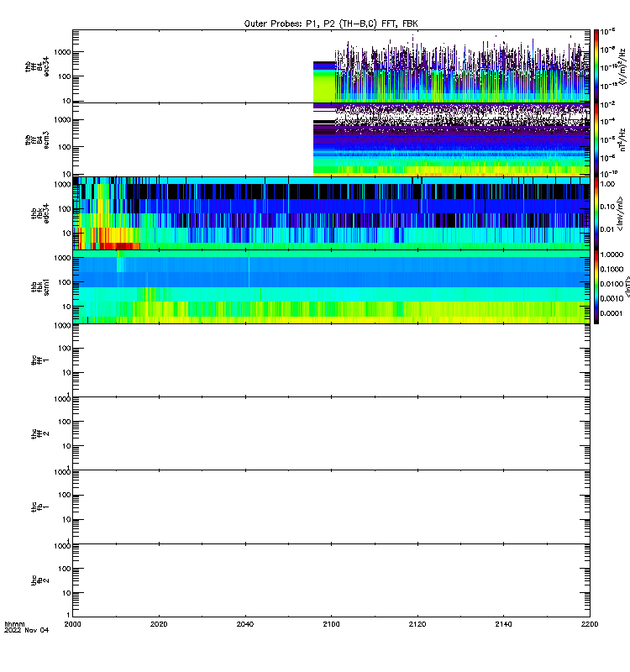Click the empty thc fb 2 plot panel

pos(331,580)
